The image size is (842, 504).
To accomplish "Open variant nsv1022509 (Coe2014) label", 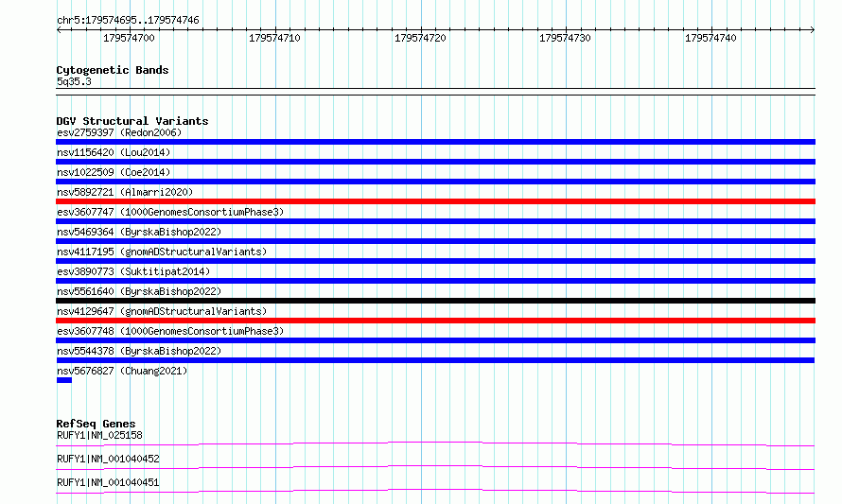I will click(x=114, y=172).
